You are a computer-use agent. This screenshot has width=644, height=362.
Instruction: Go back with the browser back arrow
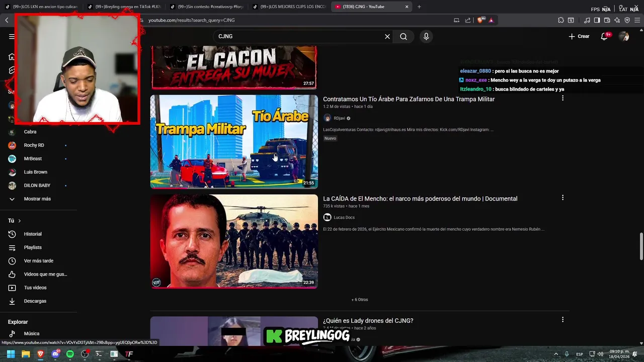7,20
